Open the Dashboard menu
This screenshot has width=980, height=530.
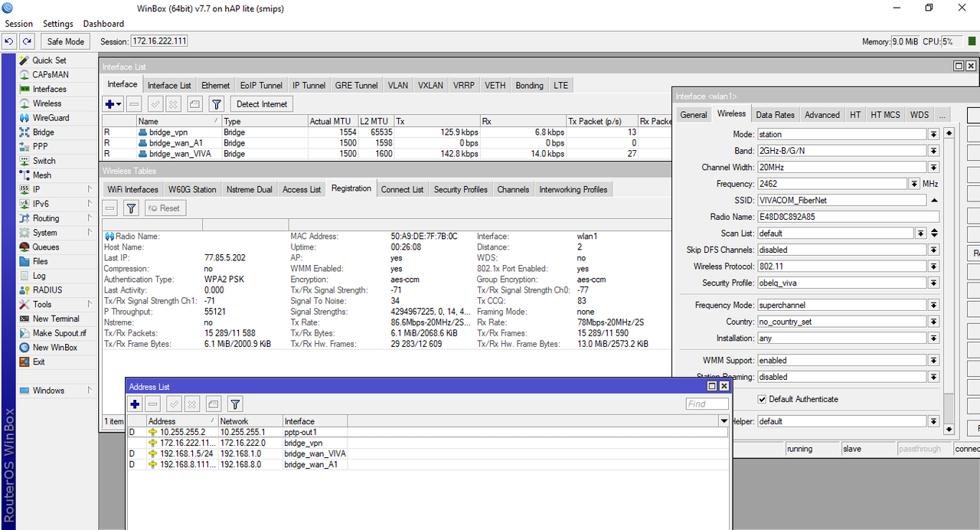click(x=103, y=24)
